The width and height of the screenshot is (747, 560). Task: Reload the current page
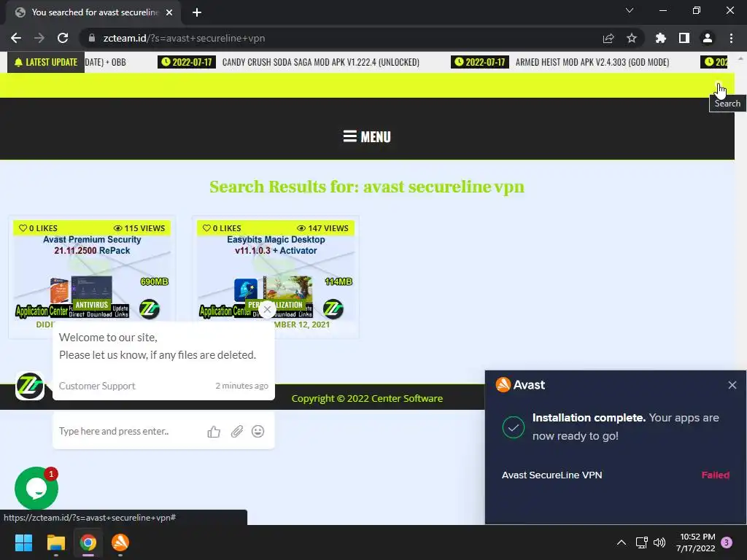63,38
